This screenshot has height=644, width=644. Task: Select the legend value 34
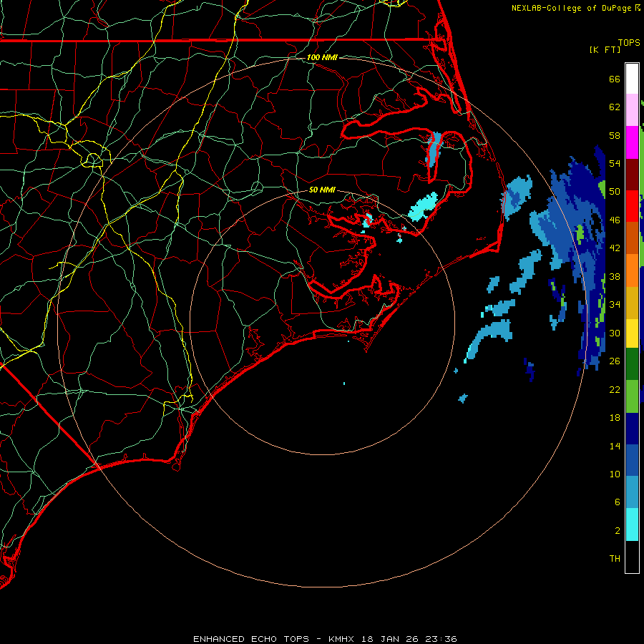(615, 305)
